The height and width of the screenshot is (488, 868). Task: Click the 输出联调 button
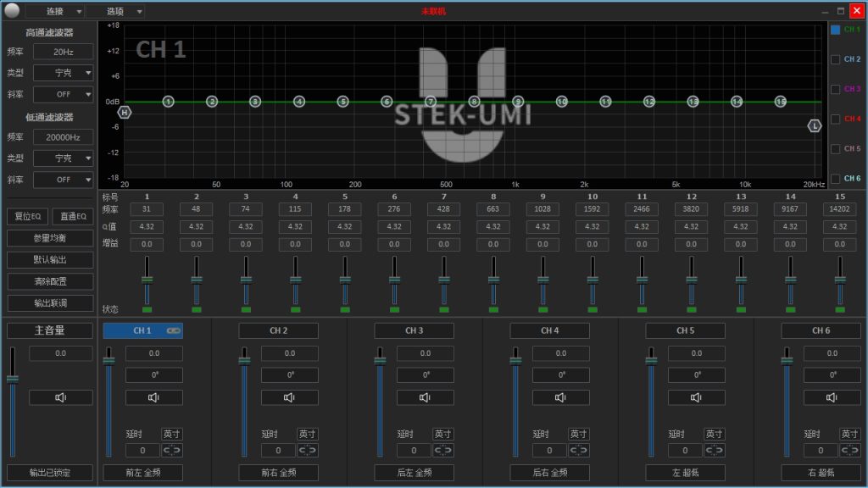[50, 303]
